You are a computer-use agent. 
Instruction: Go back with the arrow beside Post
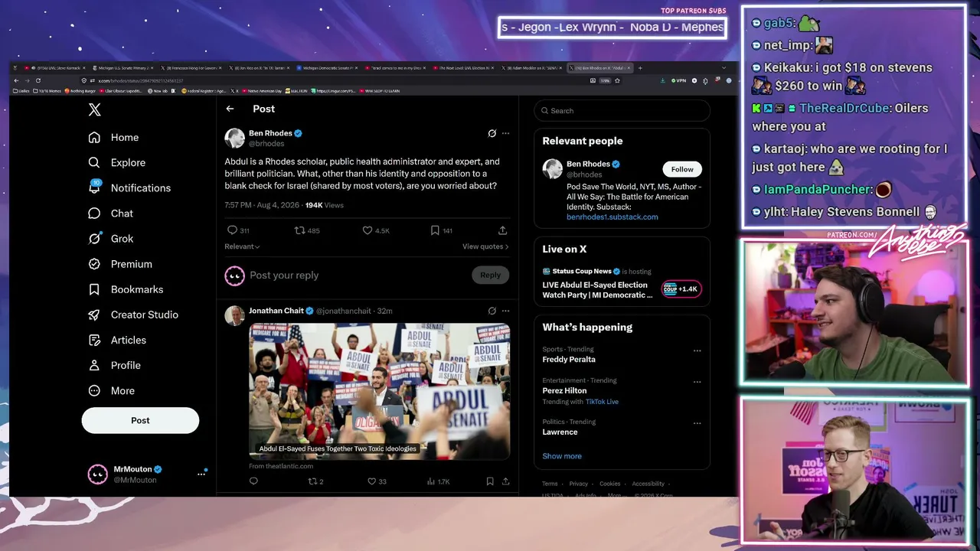(230, 109)
